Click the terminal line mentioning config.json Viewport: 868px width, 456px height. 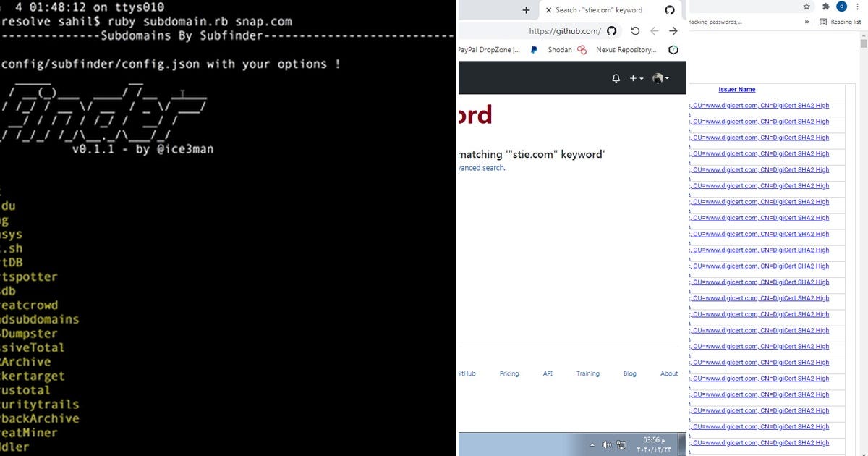click(x=171, y=64)
